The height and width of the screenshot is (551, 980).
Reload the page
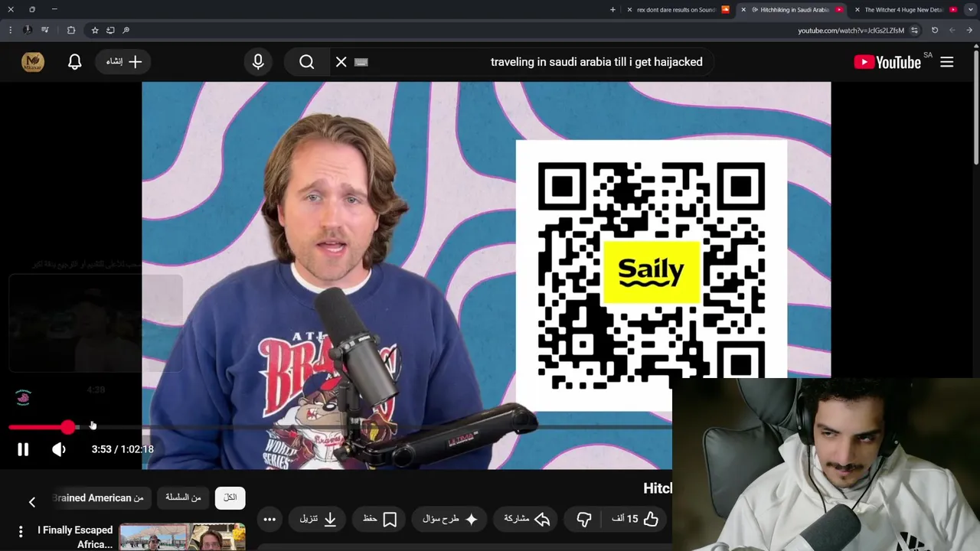coord(935,31)
